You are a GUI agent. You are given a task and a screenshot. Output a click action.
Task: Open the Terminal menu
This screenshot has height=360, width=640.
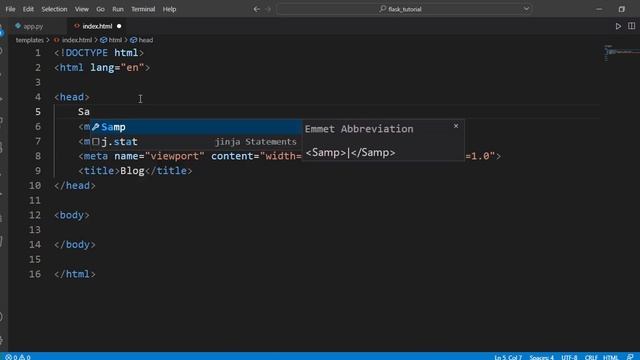(x=143, y=9)
